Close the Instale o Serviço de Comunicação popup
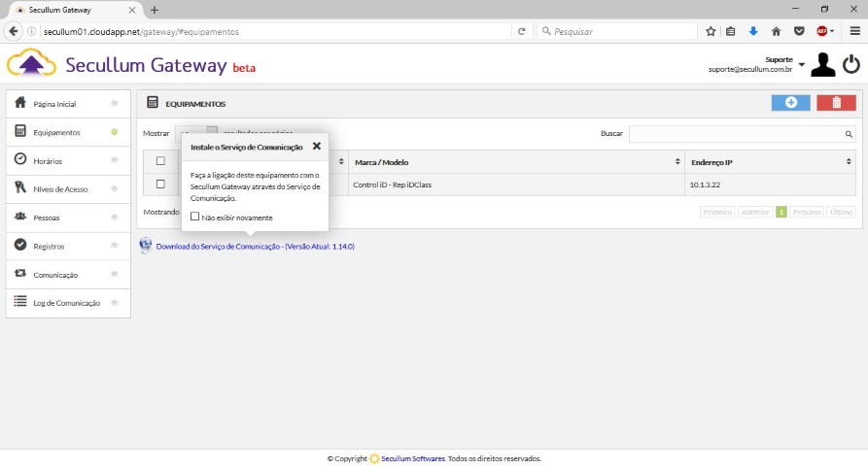The image size is (868, 469). pos(317,147)
